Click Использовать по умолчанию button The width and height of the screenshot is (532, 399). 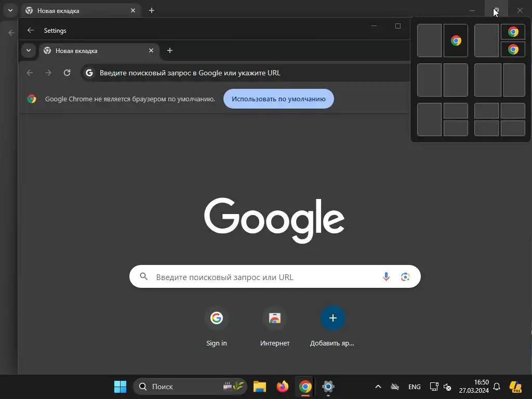pyautogui.click(x=278, y=99)
